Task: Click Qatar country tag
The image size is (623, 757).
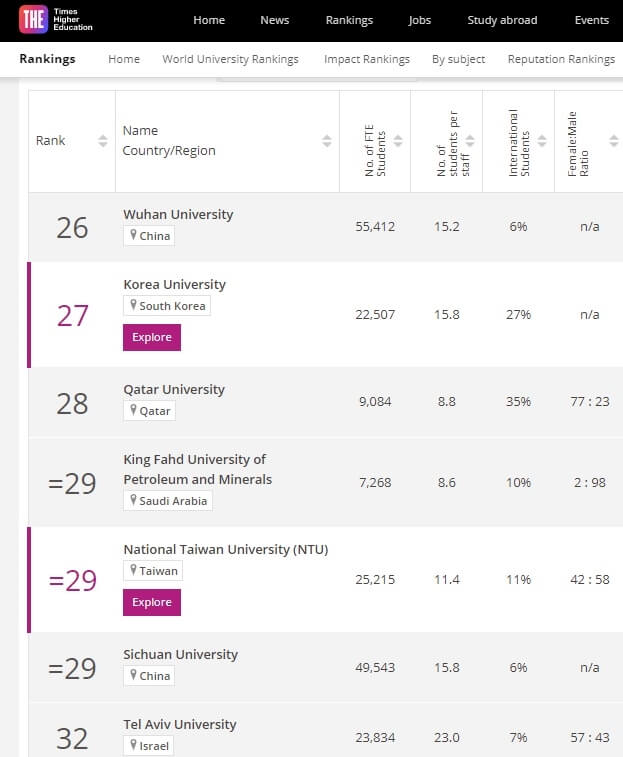Action: 149,411
